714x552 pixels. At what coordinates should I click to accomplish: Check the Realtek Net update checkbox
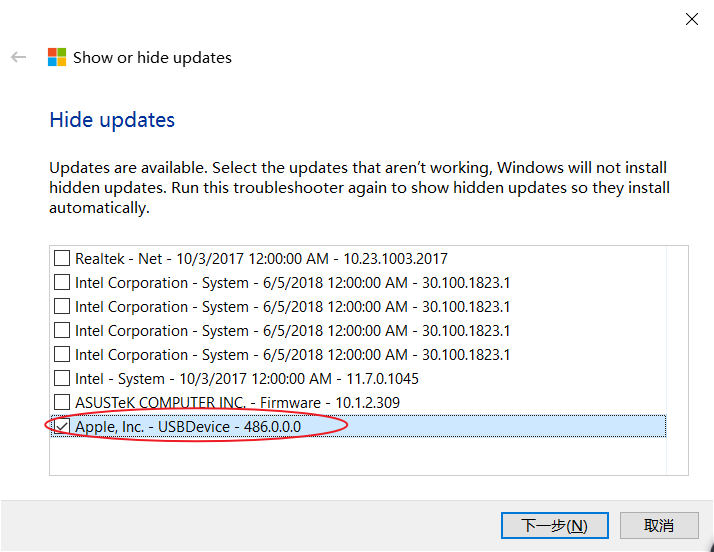click(x=62, y=258)
